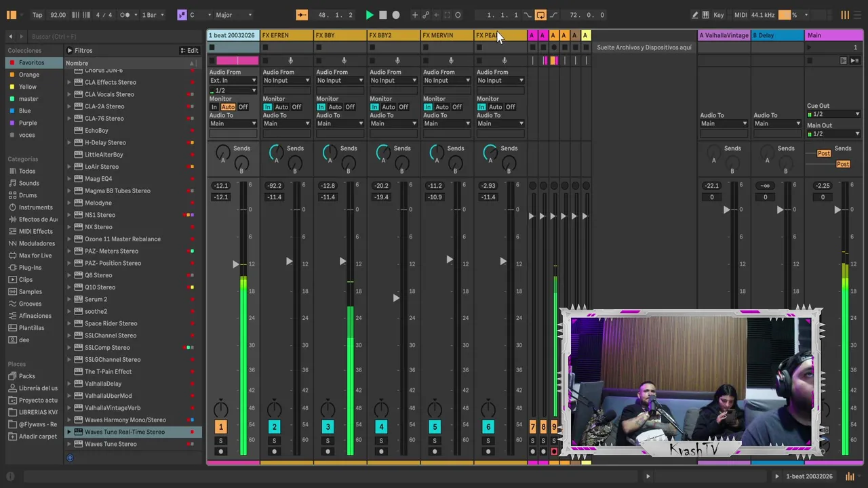
Task: Click the Packs icon in Places
Action: click(13, 376)
